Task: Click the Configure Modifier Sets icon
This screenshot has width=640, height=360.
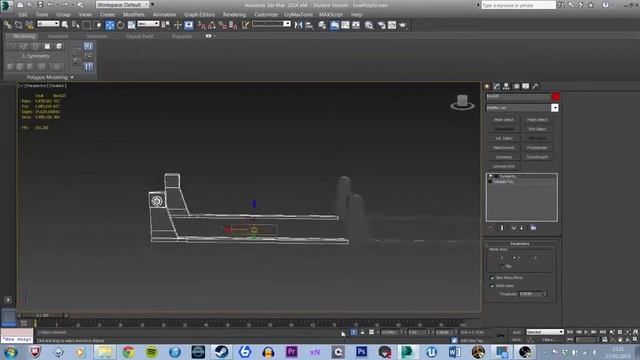Action: pyautogui.click(x=533, y=228)
